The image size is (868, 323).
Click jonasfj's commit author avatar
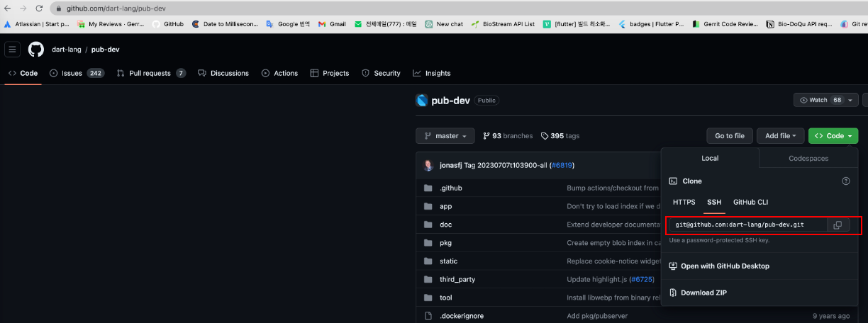tap(428, 165)
